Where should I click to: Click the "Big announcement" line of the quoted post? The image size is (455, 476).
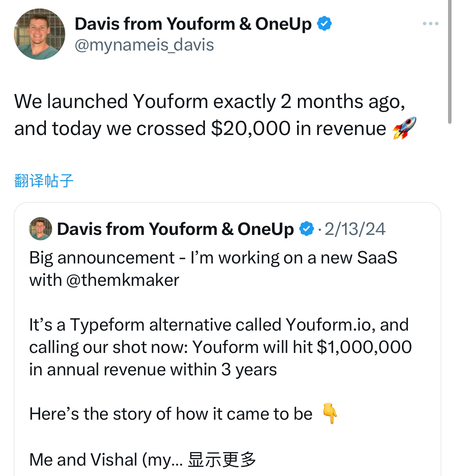point(213,258)
